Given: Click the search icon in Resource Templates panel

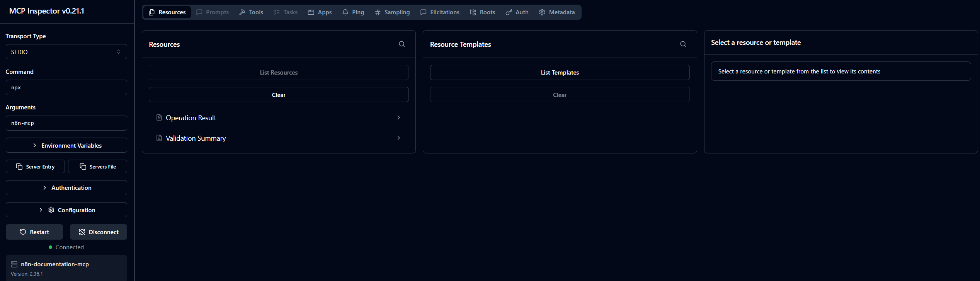Looking at the screenshot, I should [683, 44].
